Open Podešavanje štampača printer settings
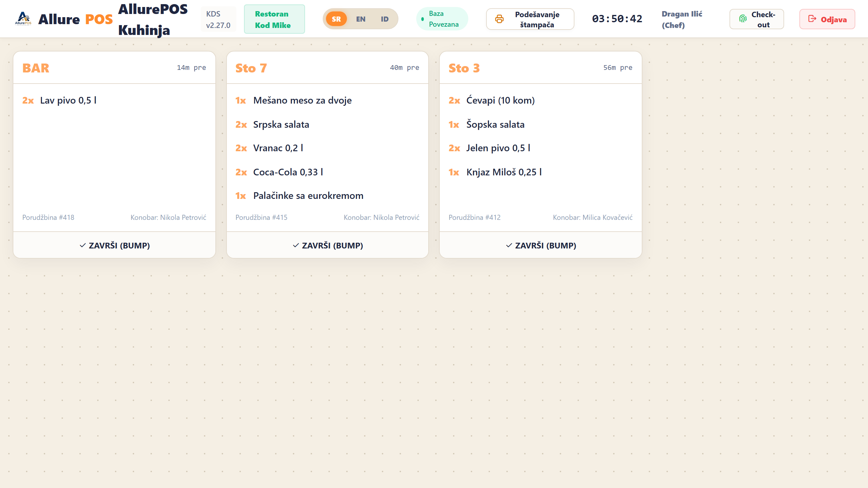The width and height of the screenshot is (868, 488). coord(530,19)
